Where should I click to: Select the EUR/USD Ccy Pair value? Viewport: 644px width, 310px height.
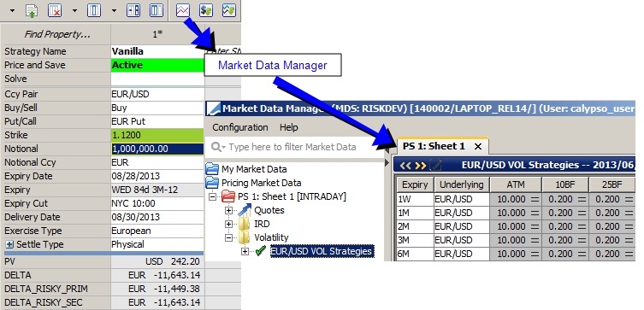coord(157,94)
